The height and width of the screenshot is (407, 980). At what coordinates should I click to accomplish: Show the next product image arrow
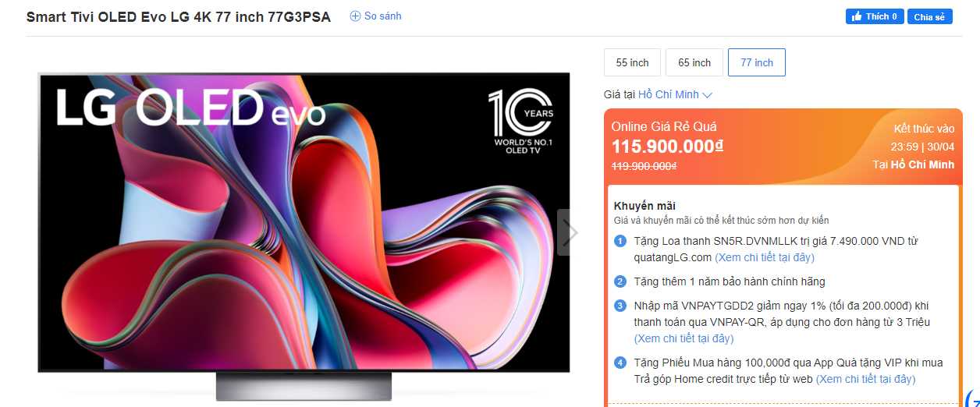point(570,232)
